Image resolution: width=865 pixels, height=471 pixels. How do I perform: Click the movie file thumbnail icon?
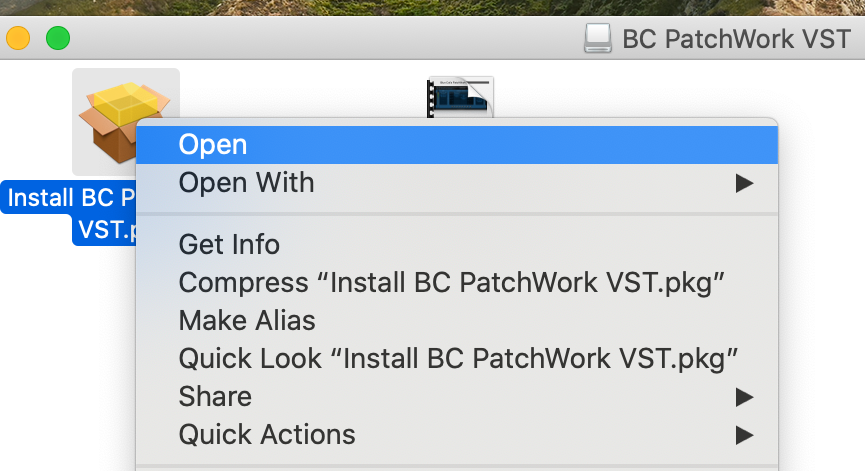(460, 97)
